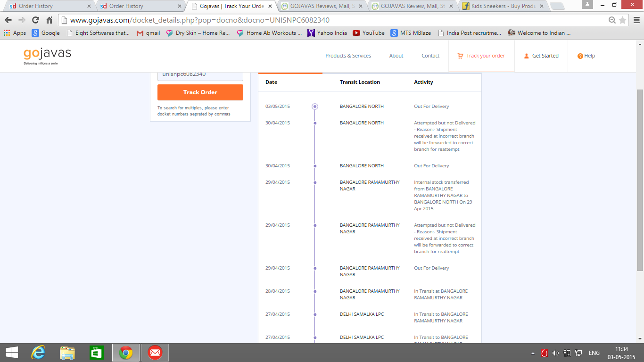Click the browser home icon
The image size is (644, 362).
point(49,20)
